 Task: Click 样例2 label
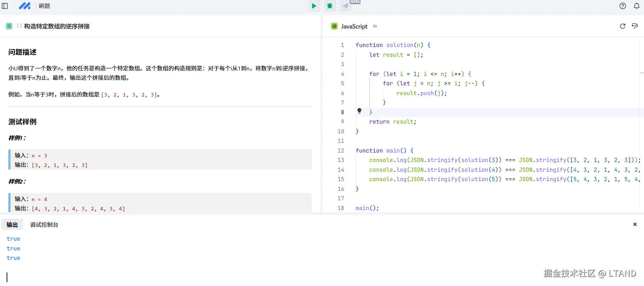point(17,181)
